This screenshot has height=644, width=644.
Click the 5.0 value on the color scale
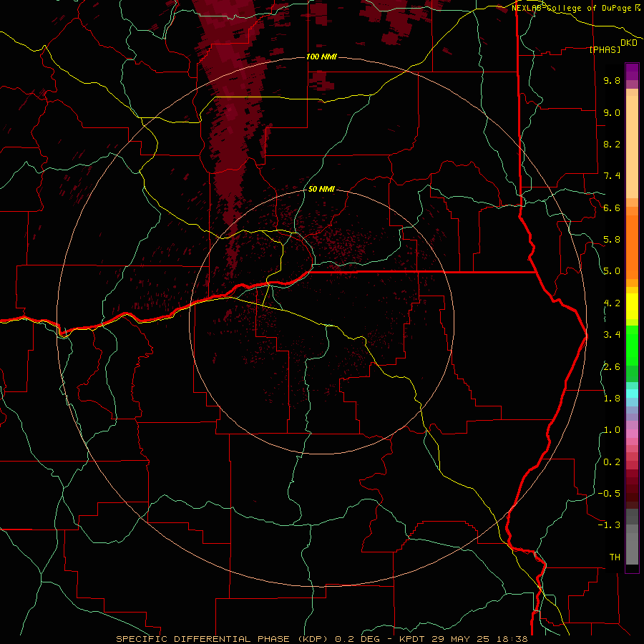point(612,271)
